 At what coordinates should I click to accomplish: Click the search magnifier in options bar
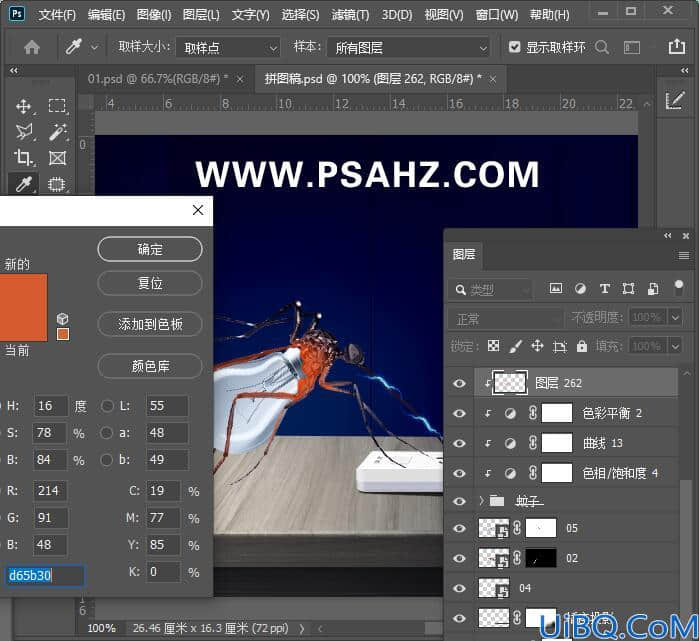tap(602, 47)
